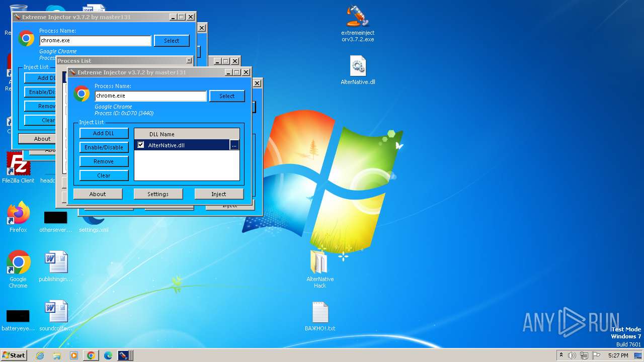Show hidden tray icons arrow
This screenshot has width=644, height=362.
click(561, 355)
